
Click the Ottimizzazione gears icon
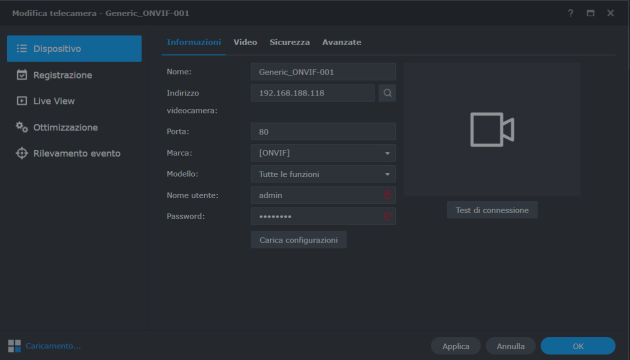[x=22, y=127]
